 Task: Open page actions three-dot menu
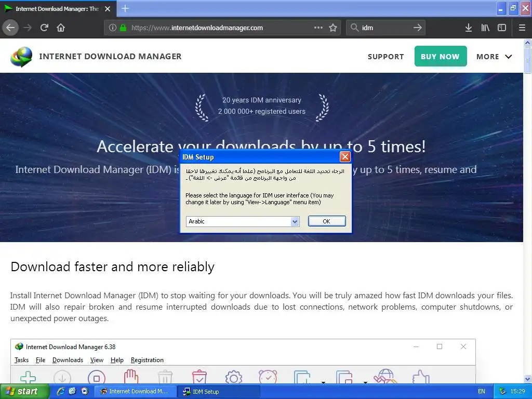click(x=318, y=28)
